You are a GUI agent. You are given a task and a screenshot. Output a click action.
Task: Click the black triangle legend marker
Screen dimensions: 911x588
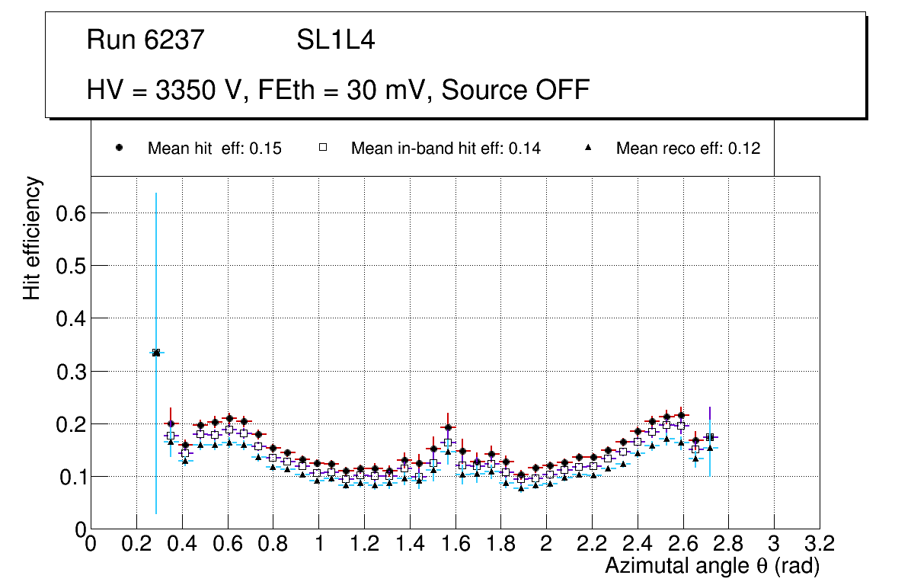588,149
